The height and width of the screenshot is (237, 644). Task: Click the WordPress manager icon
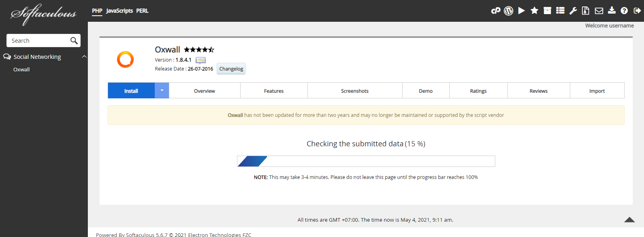click(x=509, y=11)
